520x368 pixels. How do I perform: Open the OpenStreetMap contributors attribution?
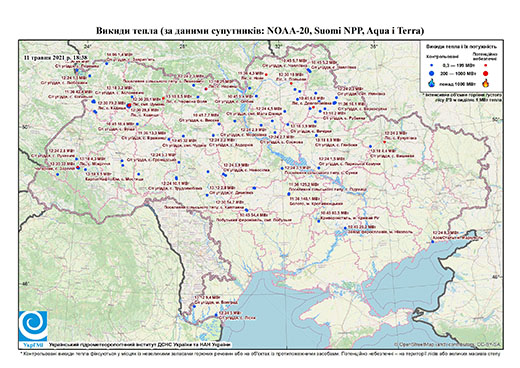coord(447,344)
